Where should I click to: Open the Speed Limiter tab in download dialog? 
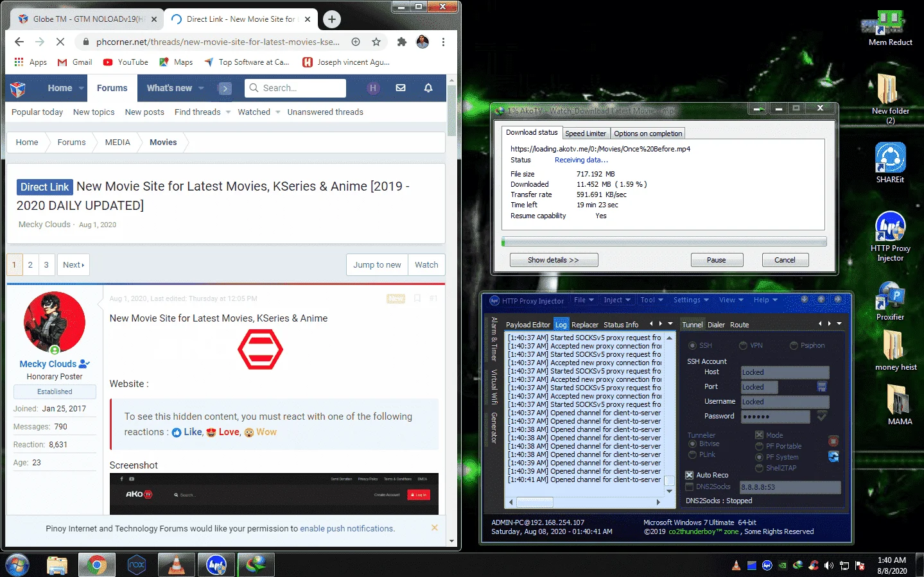click(586, 133)
